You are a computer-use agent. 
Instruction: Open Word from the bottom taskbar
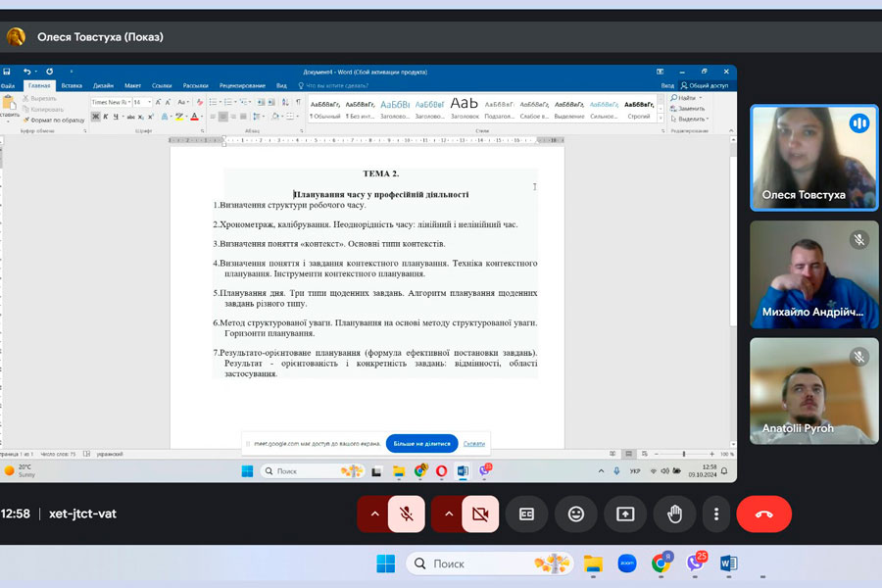[x=728, y=563]
